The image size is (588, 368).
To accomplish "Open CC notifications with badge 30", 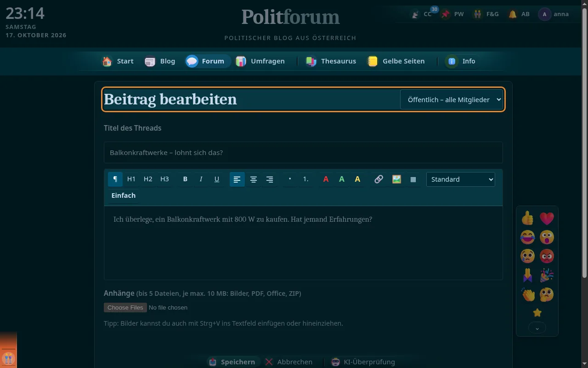I will click(422, 14).
